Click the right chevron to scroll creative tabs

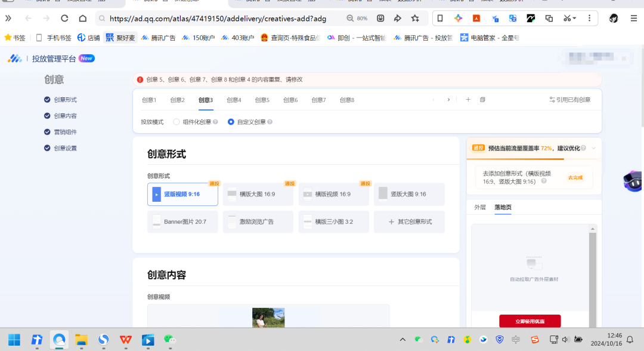pyautogui.click(x=448, y=100)
